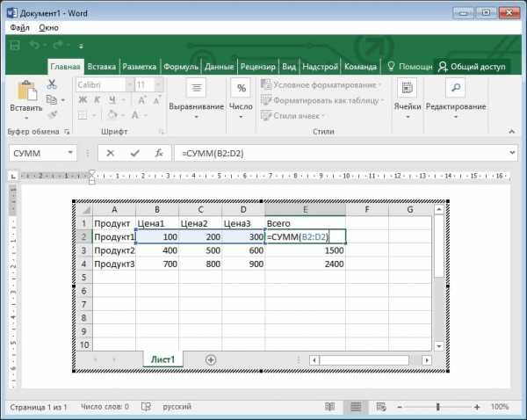527x420 pixels.
Task: Switch to the Разметка tab
Action: coord(139,67)
